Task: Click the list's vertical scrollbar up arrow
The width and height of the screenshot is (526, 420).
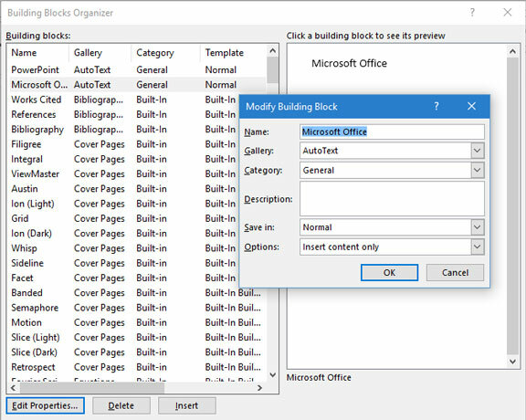Action: pyautogui.click(x=273, y=51)
